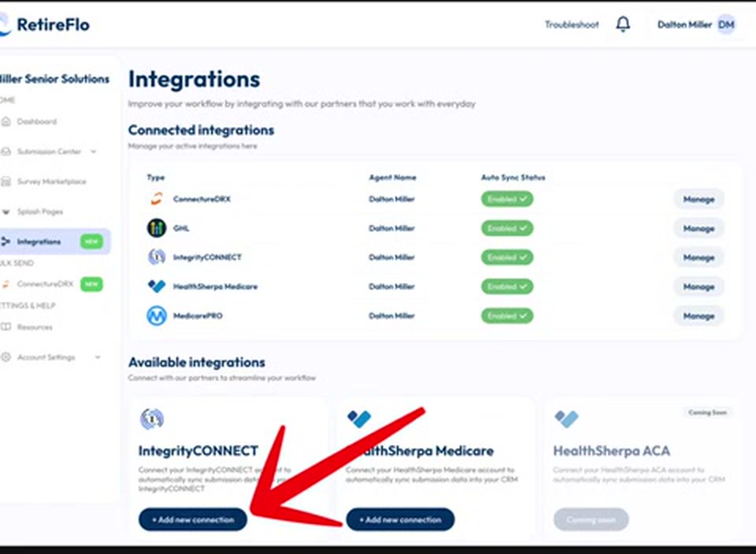This screenshot has width=756, height=554.
Task: Click the Connected integrations heading
Action: (x=201, y=130)
